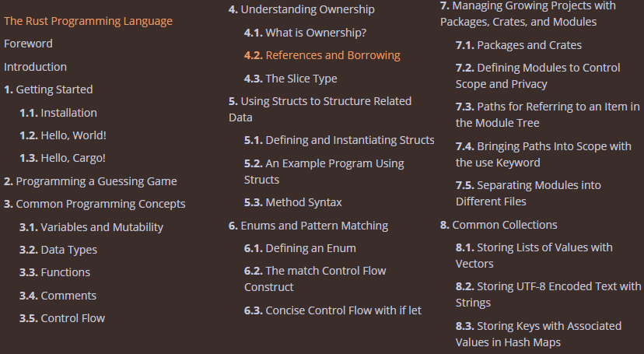Open 7.1 Packages and Crates
The image size is (644, 354).
tap(519, 45)
